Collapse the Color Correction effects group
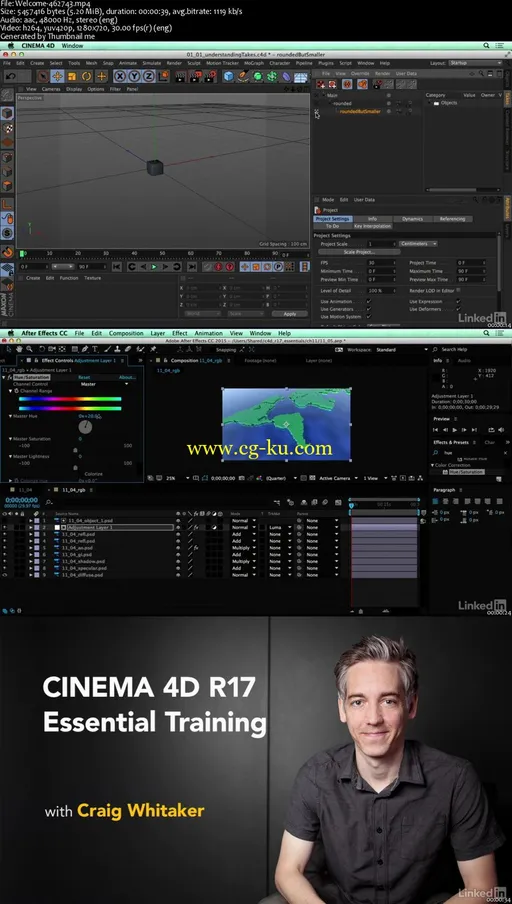The width and height of the screenshot is (512, 904). coord(432,465)
